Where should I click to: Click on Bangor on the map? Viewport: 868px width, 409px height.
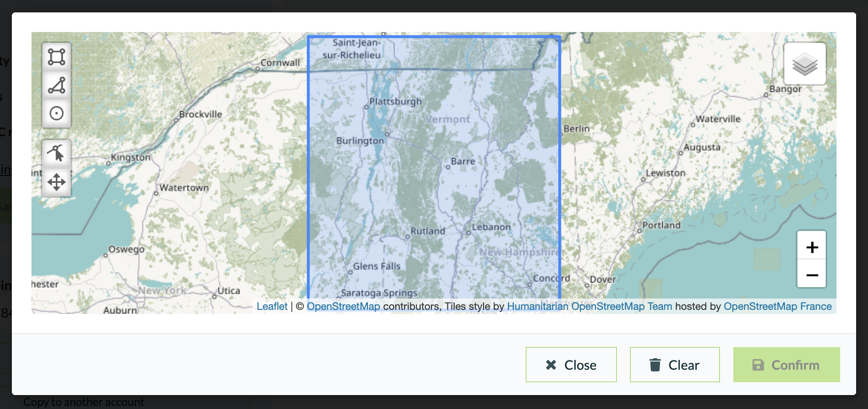click(785, 89)
